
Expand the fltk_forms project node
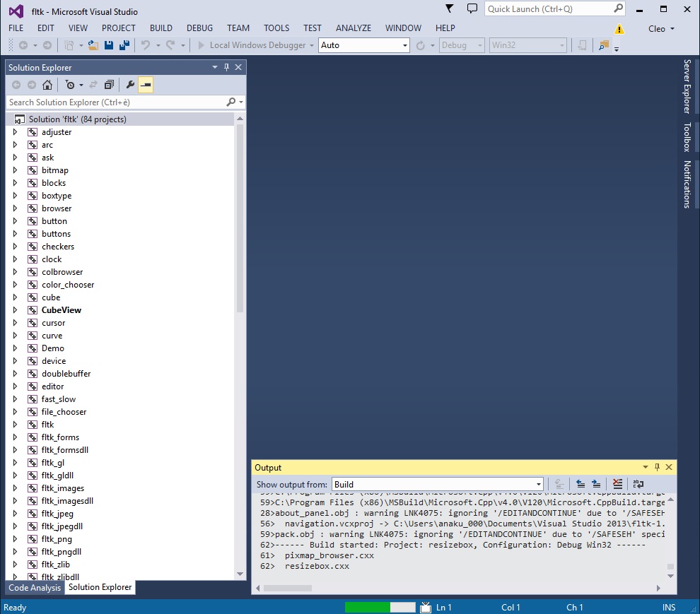click(x=15, y=437)
